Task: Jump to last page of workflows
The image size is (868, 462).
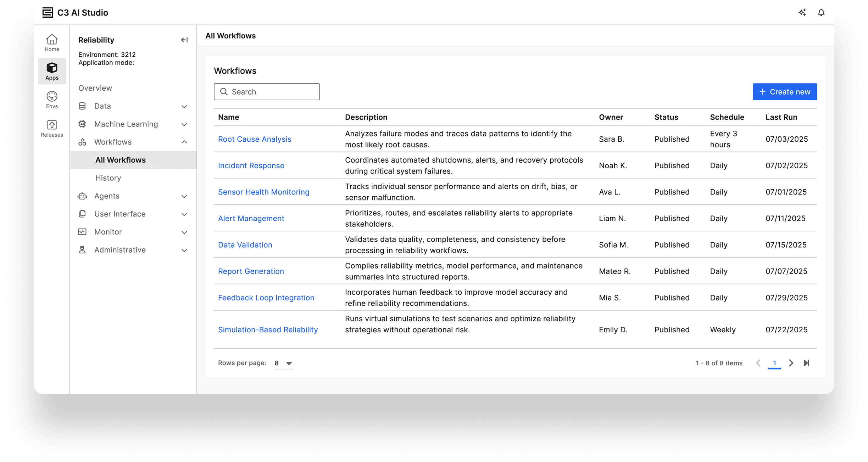Action: point(807,363)
